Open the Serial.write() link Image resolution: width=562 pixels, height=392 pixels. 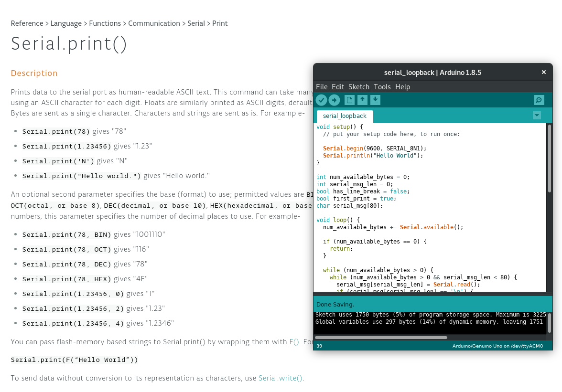coord(280,378)
